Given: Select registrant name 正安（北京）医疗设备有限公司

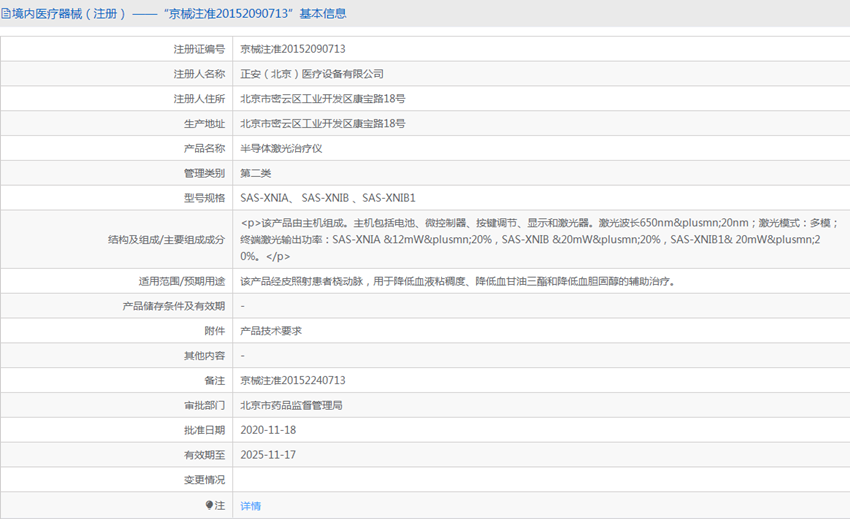Looking at the screenshot, I should (312, 74).
